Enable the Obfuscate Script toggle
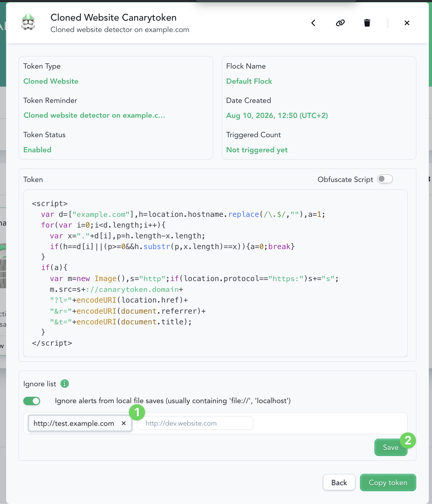Viewport: 432px width, 504px height. point(385,179)
